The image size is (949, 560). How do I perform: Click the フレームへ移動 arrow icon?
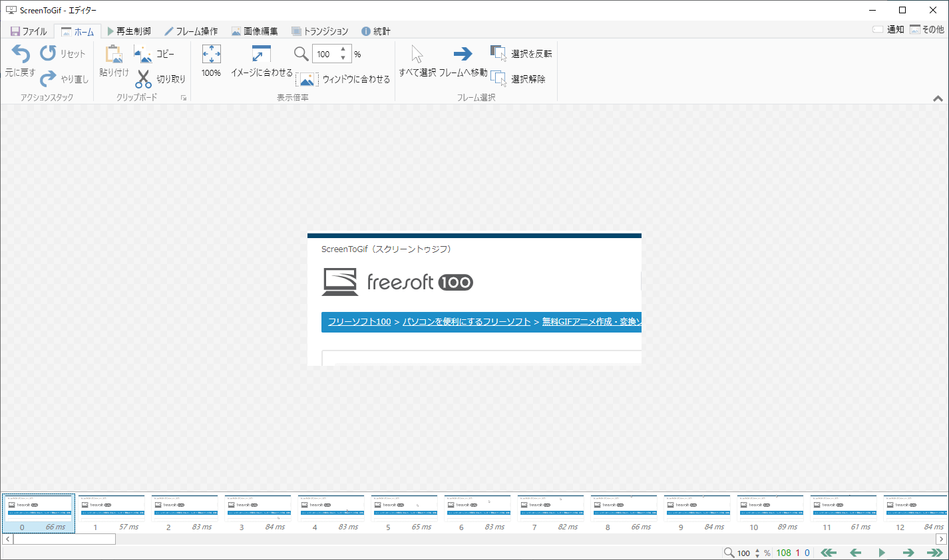pos(463,54)
